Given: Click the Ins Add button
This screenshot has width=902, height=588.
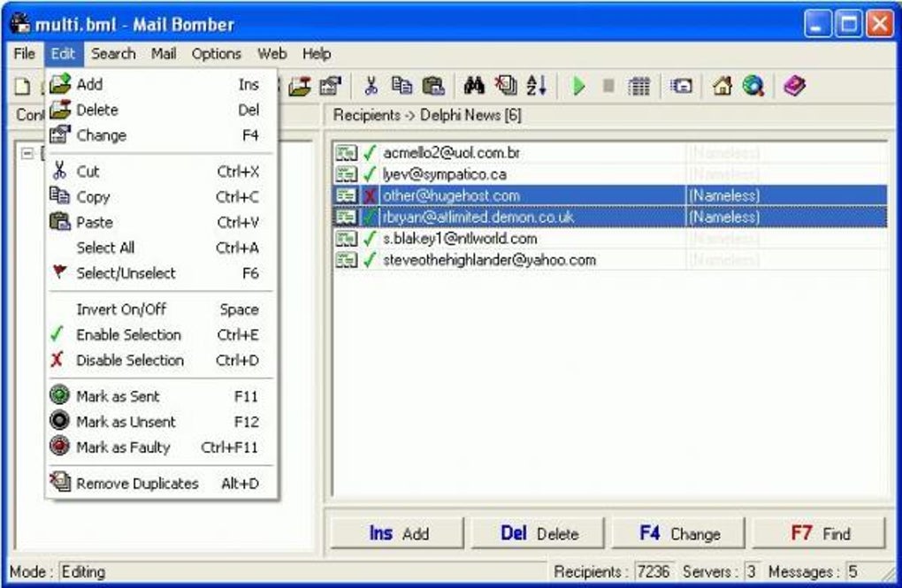Looking at the screenshot, I should coord(398,533).
